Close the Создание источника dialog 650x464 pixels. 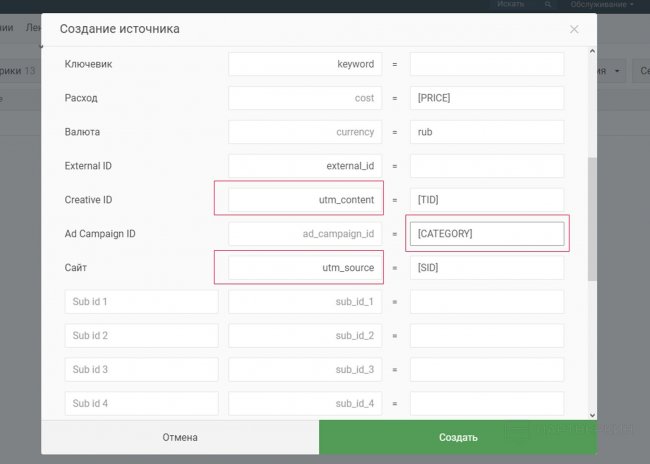[574, 29]
